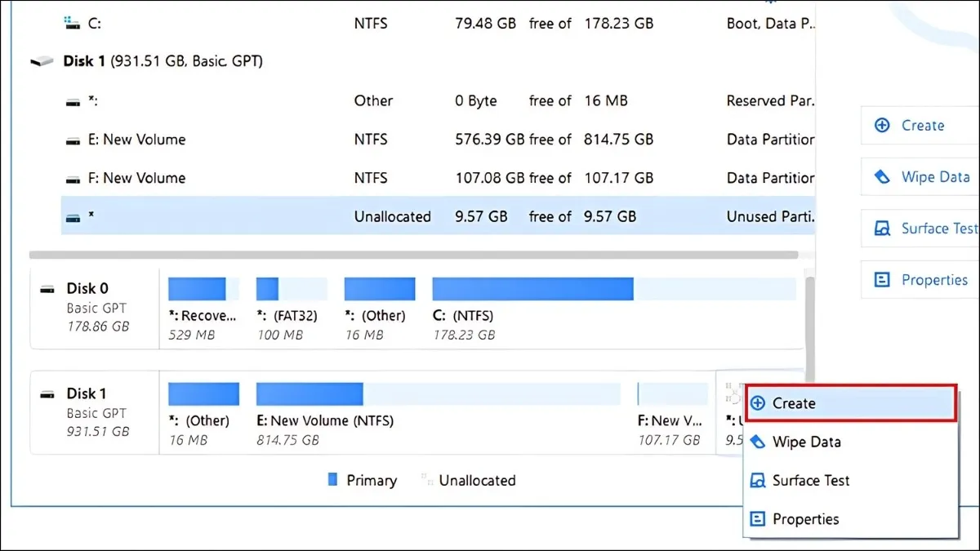Click the Create plus icon in right panel

(x=882, y=126)
